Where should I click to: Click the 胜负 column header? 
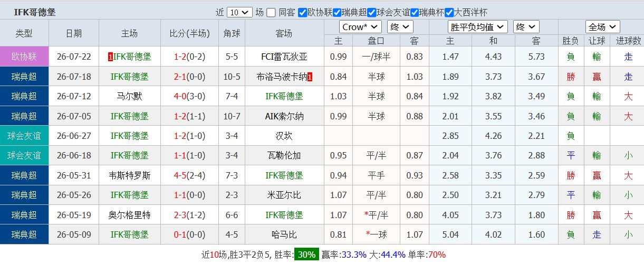[x=571, y=41]
